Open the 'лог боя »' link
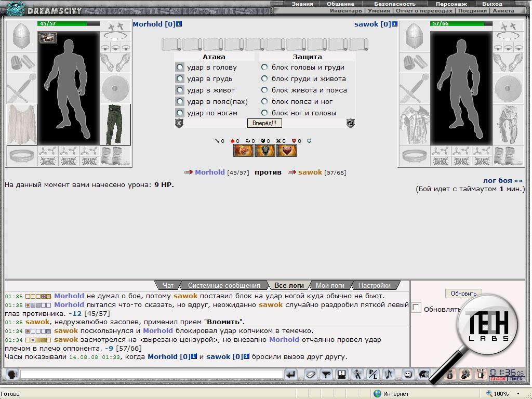 [x=503, y=180]
